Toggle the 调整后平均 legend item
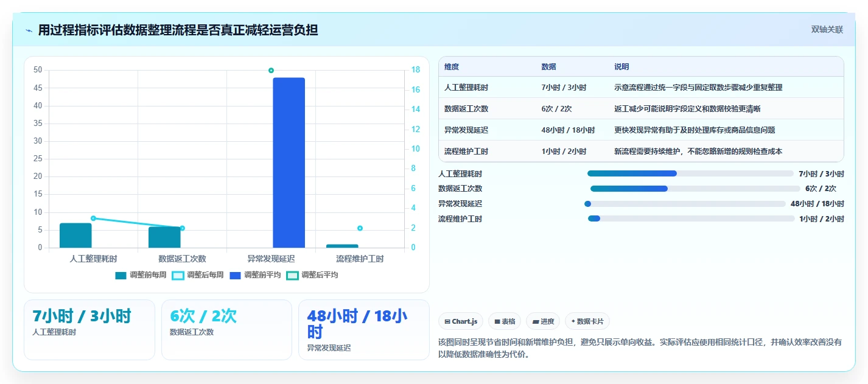Screen dimensions: 868x384 [x=312, y=275]
